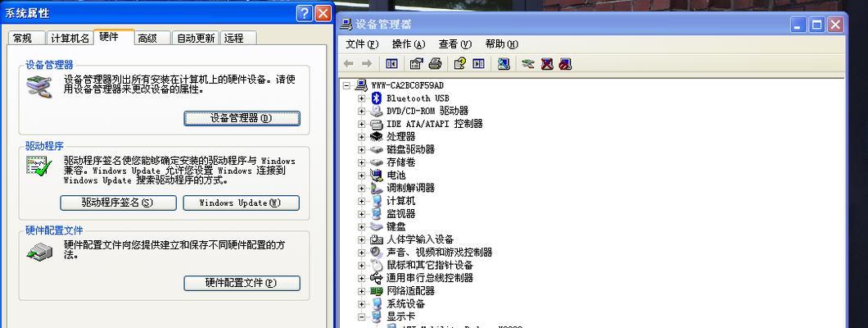
Task: Open the 帮助(H) menu
Action: click(501, 43)
